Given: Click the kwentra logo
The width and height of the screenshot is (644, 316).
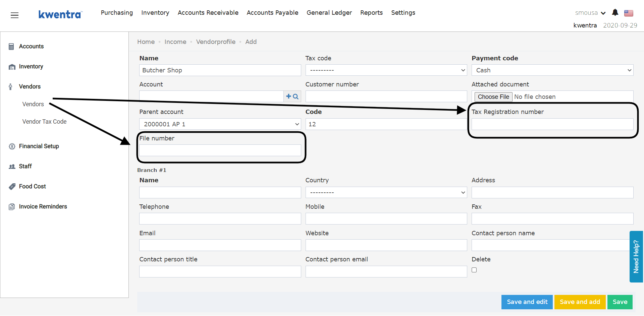Looking at the screenshot, I should pos(60,14).
